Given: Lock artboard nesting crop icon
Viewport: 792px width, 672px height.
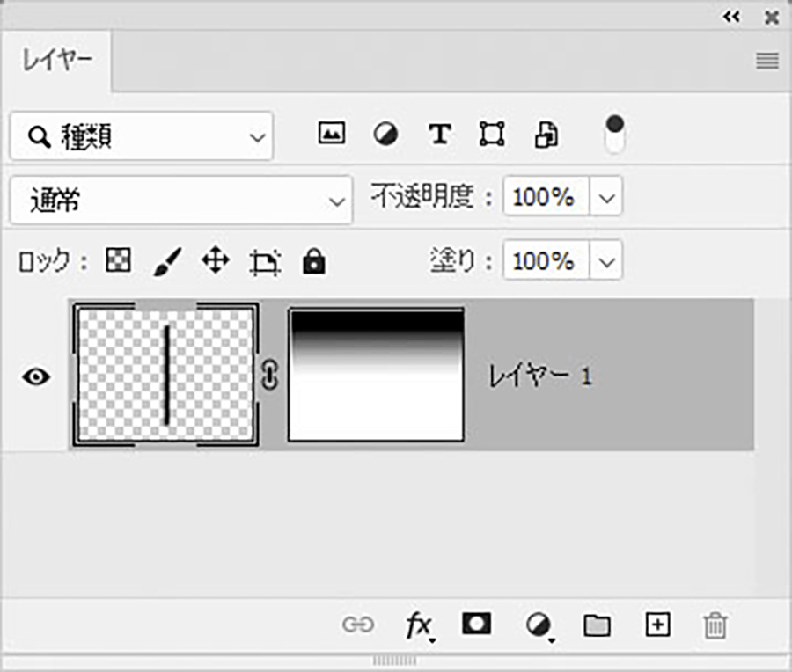Looking at the screenshot, I should click(265, 262).
